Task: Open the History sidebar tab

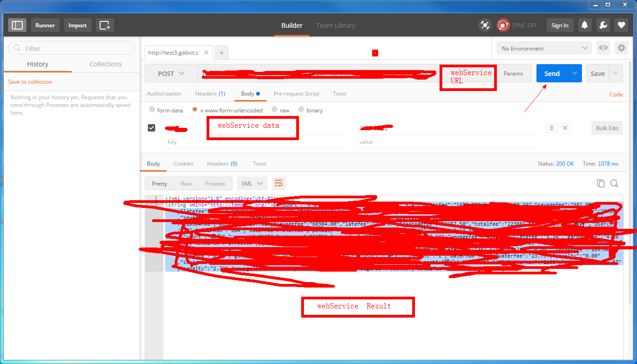Action: coord(38,64)
